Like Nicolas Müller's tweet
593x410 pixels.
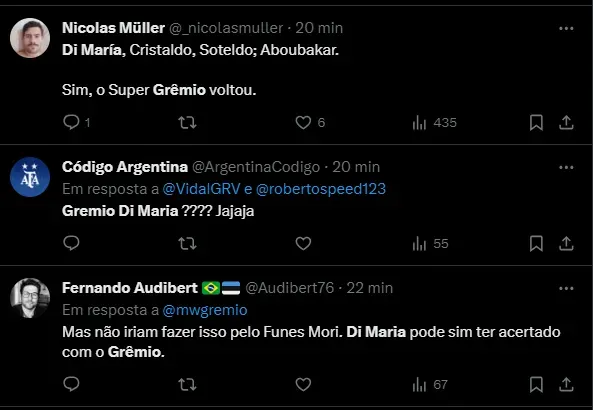click(310, 123)
